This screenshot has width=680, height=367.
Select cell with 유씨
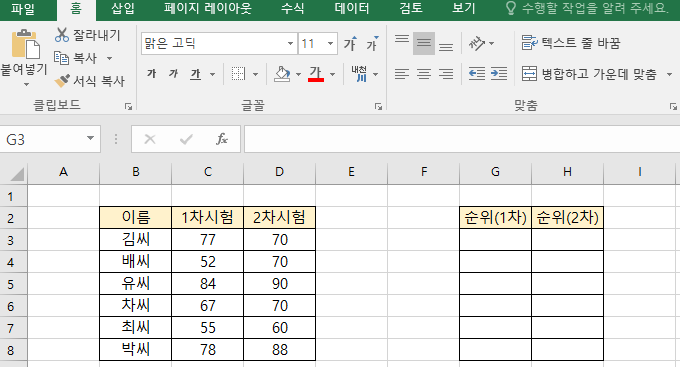coord(136,284)
